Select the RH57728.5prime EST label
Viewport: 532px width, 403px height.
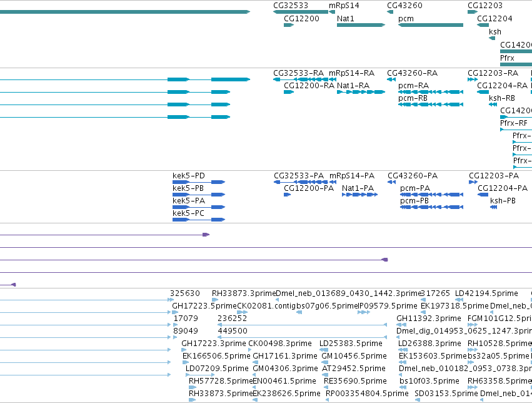[221, 381]
